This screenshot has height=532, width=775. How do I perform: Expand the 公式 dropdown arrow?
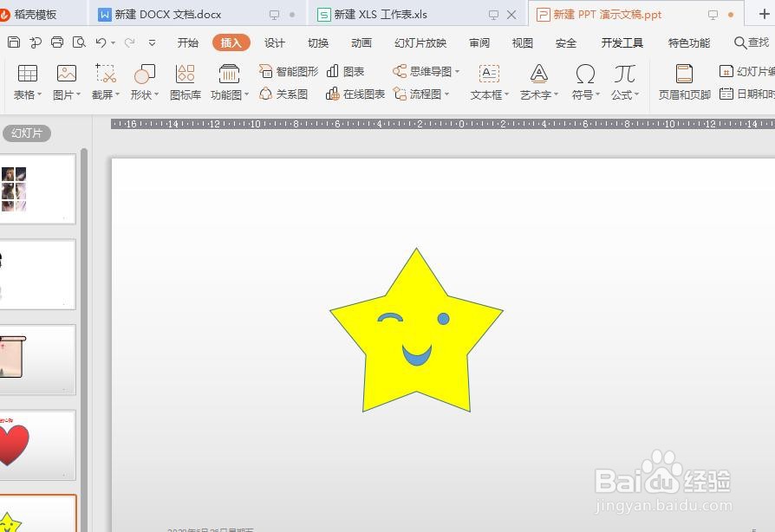[636, 94]
